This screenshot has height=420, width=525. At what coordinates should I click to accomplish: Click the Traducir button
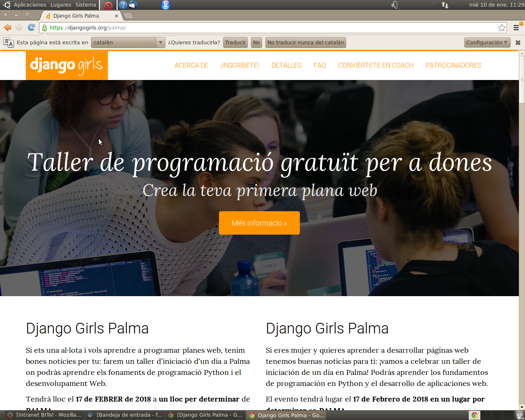click(235, 42)
